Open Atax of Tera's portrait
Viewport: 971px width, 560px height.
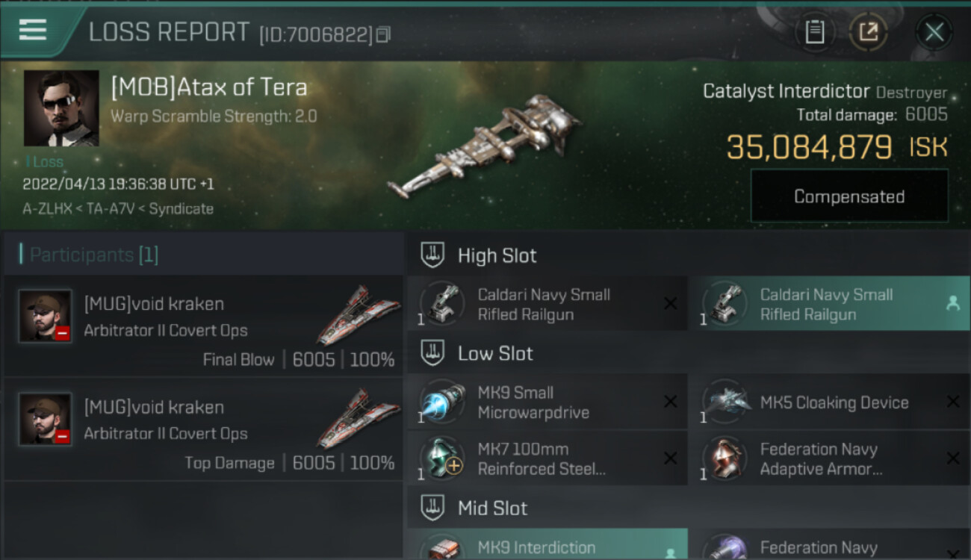[61, 108]
